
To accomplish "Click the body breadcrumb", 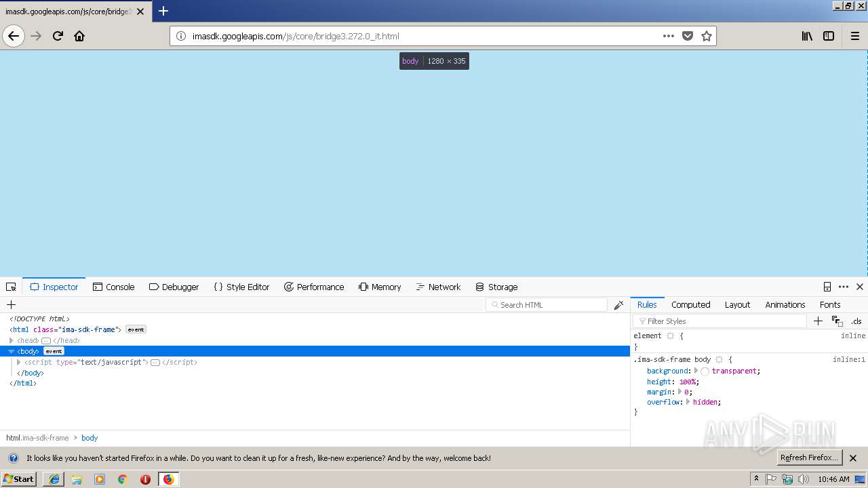I will pyautogui.click(x=90, y=438).
